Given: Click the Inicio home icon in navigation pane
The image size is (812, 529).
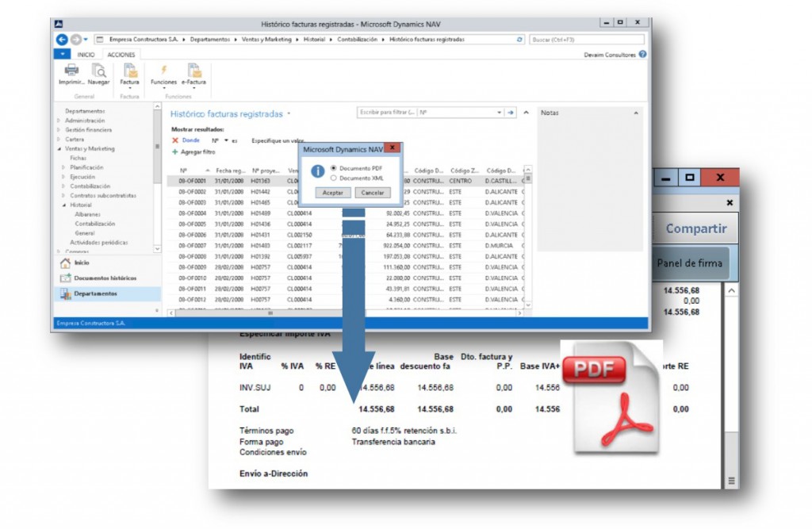Looking at the screenshot, I should pos(66,263).
